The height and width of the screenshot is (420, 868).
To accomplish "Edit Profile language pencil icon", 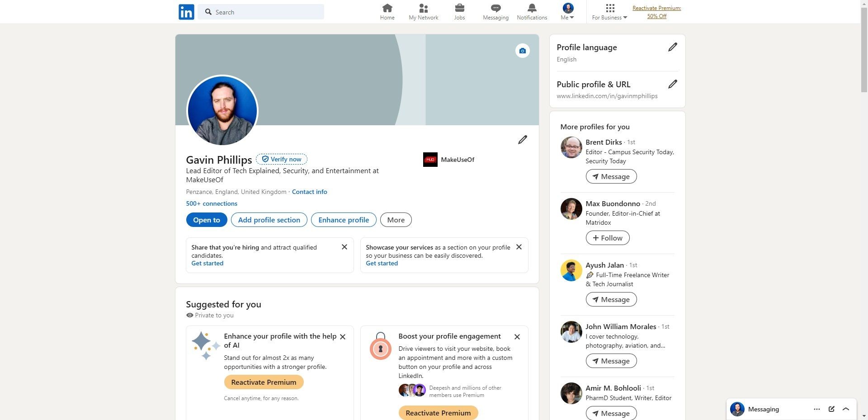I will pos(672,47).
